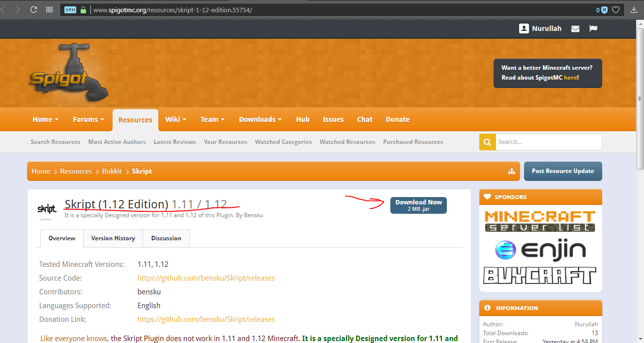Expand the Downloads dropdown menu
The height and width of the screenshot is (343, 644).
pos(260,119)
